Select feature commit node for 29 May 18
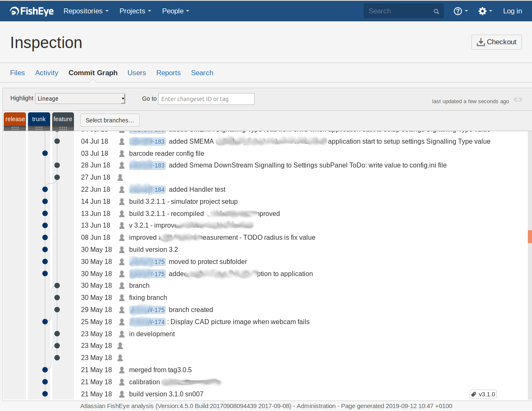This screenshot has height=411, width=532. point(57,310)
